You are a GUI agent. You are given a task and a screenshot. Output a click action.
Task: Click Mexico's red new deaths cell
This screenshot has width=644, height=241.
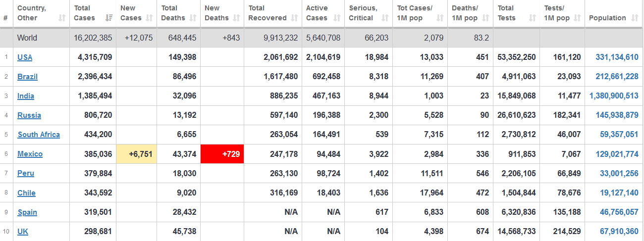[222, 154]
